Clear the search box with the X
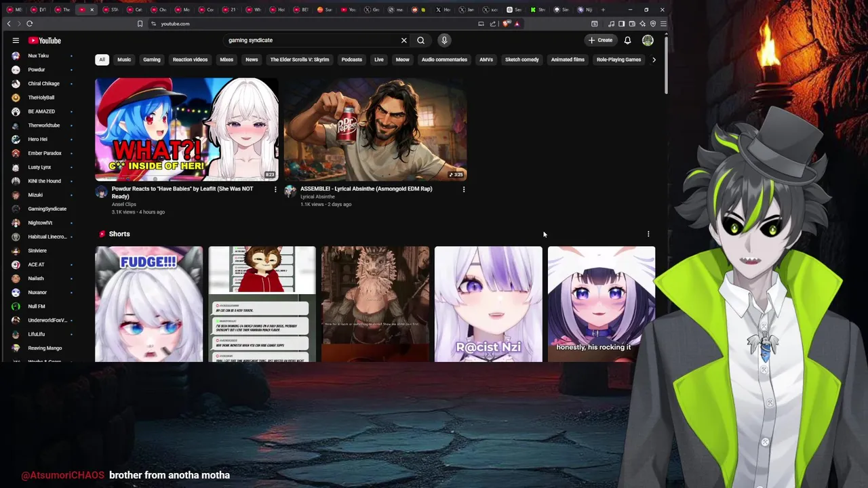Viewport: 868px width, 488px height. (404, 40)
